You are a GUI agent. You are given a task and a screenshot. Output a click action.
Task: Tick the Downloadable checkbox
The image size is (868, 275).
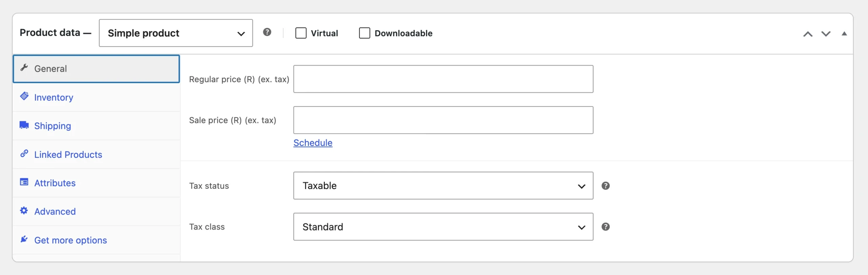364,33
